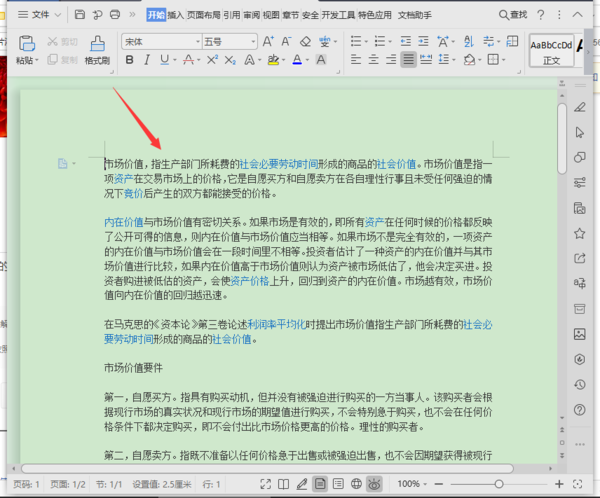Toggle Underline formatting
The height and width of the screenshot is (498, 600).
tap(165, 60)
